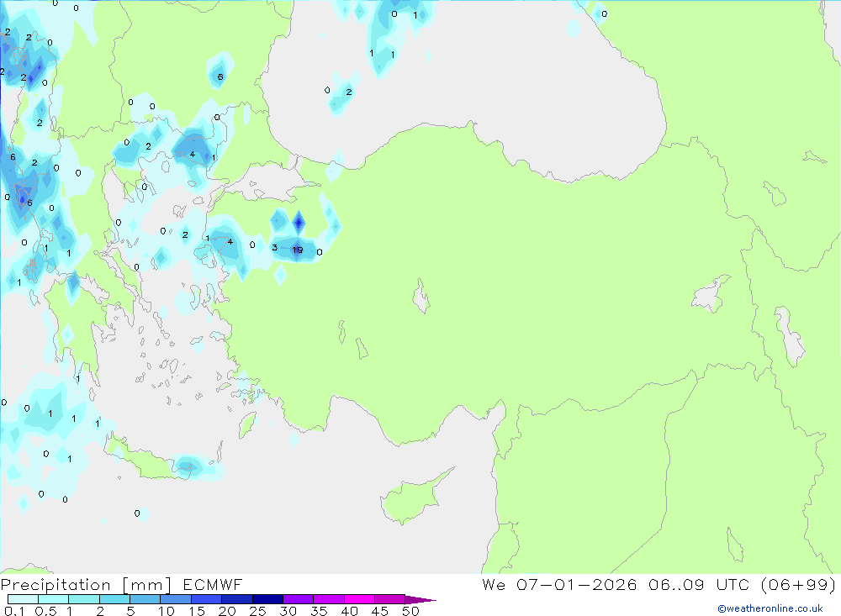Click legend label '25'

(x=257, y=611)
